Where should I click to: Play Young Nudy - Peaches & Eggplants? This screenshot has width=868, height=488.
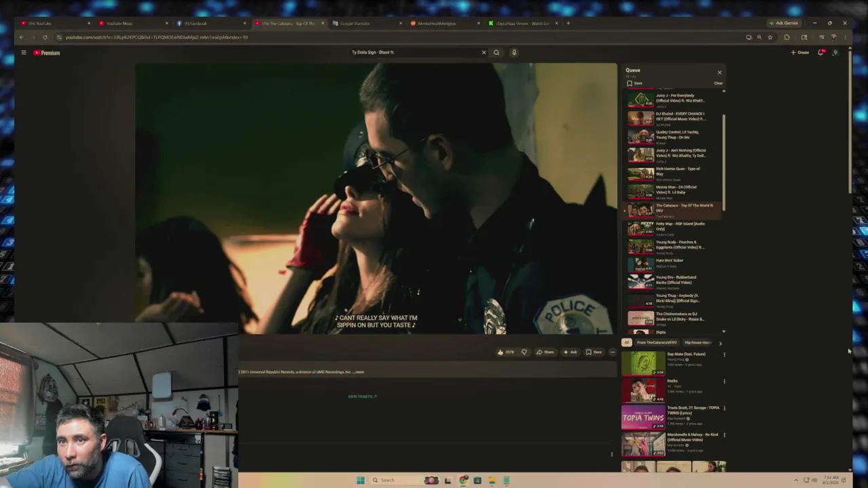tap(673, 247)
